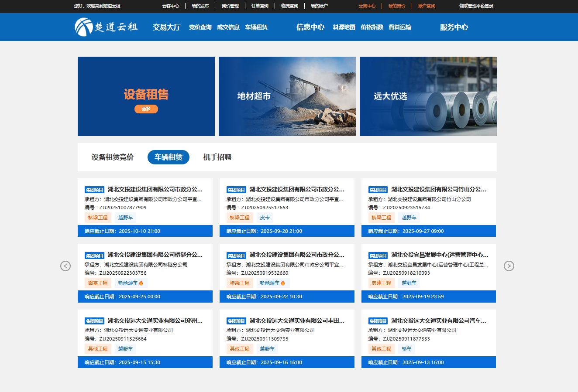Click 其他工程 tag on ZJJ20250911325664 card

[x=98, y=349]
